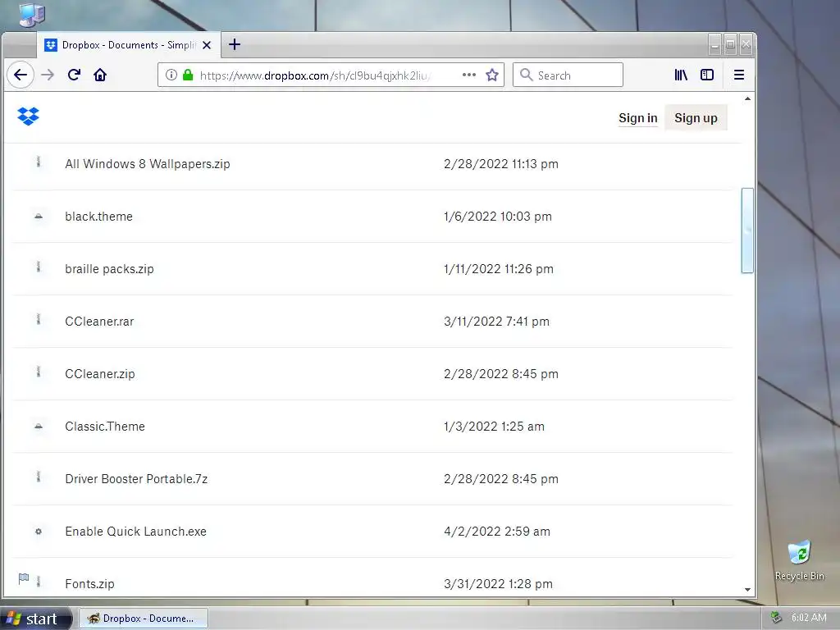Open a new tab with plus button
840x630 pixels.
point(235,44)
